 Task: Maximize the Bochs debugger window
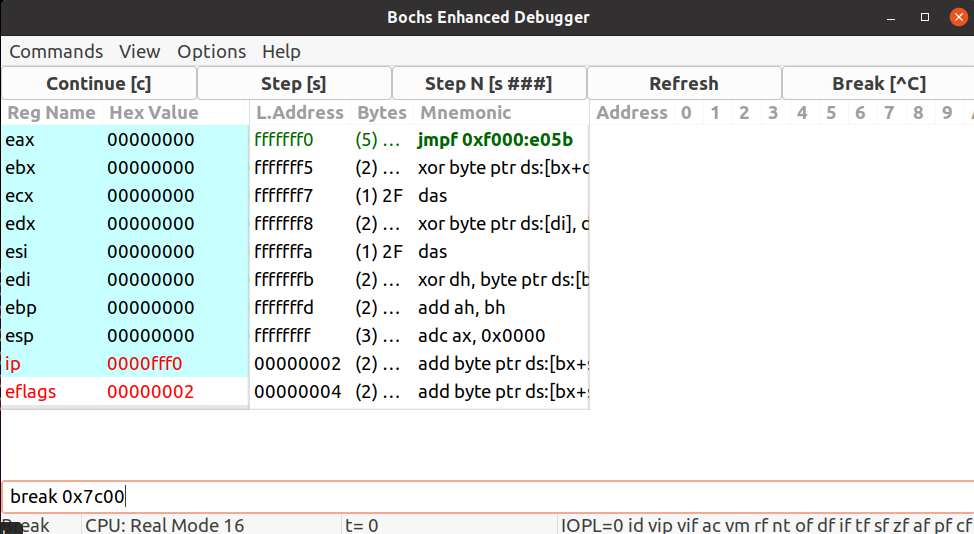(924, 17)
